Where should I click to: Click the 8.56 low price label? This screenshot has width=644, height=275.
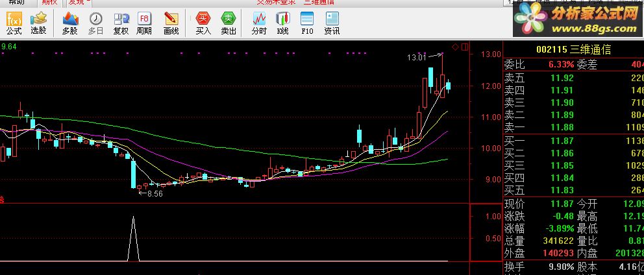[155, 193]
